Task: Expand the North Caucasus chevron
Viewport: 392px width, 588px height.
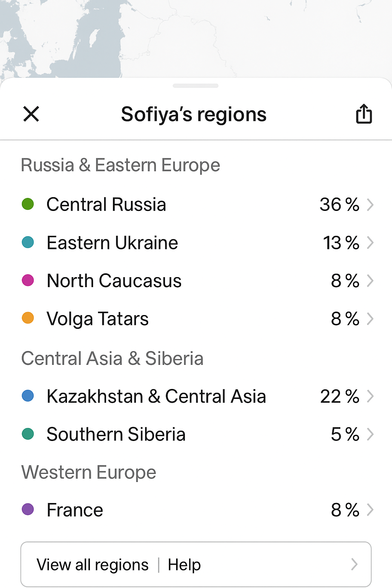Action: pyautogui.click(x=370, y=281)
